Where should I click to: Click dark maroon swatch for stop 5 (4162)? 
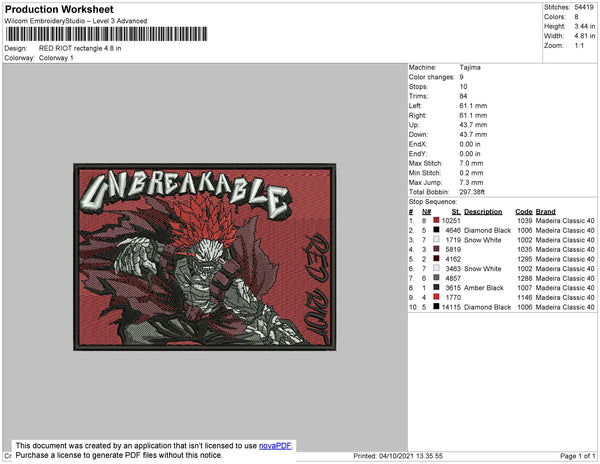436,259
